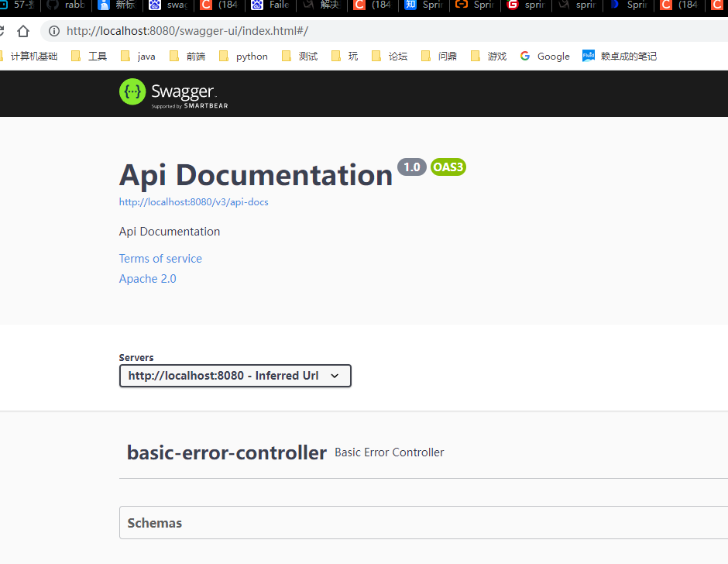Switch to the '解决' tab
The height and width of the screenshot is (564, 728).
321,5
